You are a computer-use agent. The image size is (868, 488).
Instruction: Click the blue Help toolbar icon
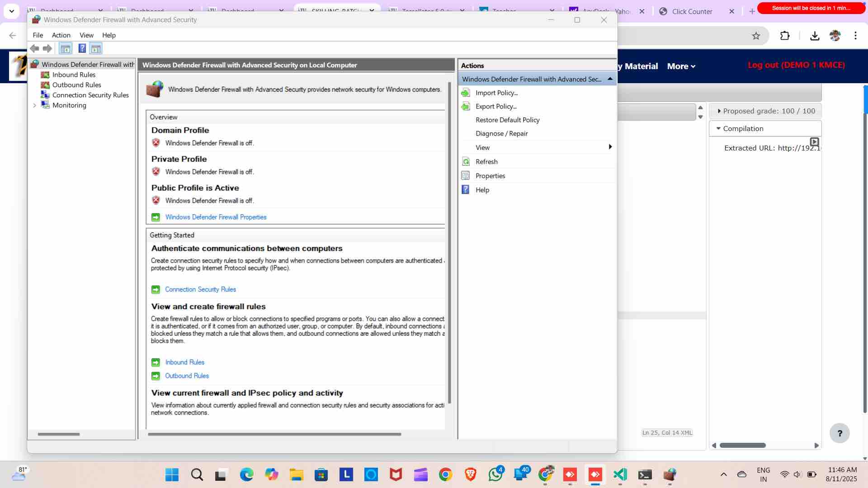coord(82,48)
